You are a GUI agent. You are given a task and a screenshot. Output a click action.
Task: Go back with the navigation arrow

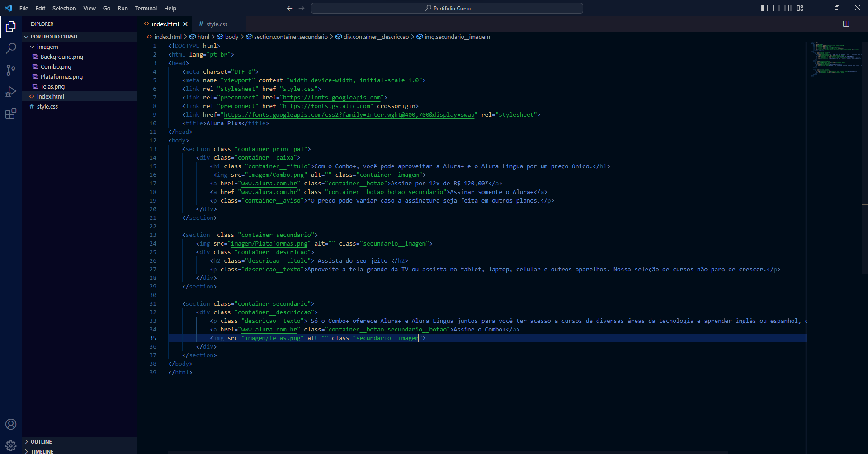click(x=290, y=8)
